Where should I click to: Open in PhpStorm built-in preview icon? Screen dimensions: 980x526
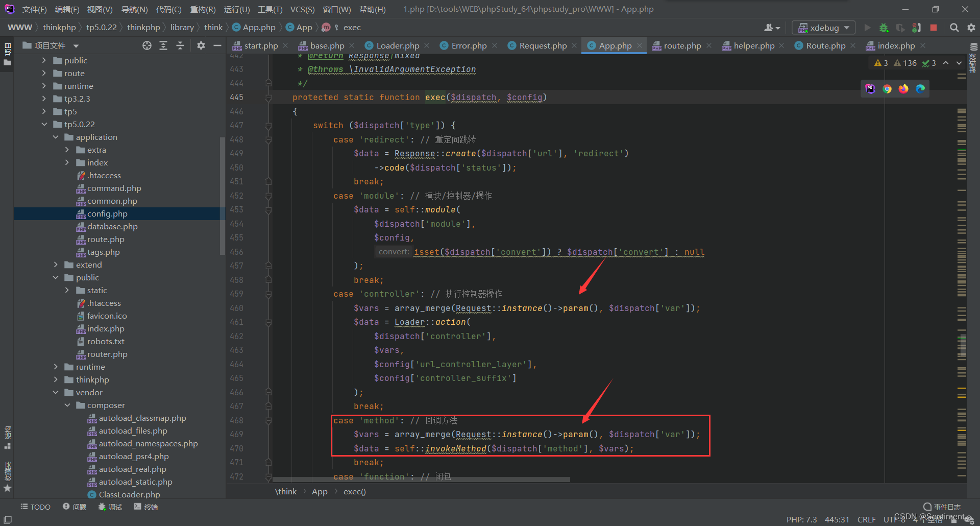(870, 89)
